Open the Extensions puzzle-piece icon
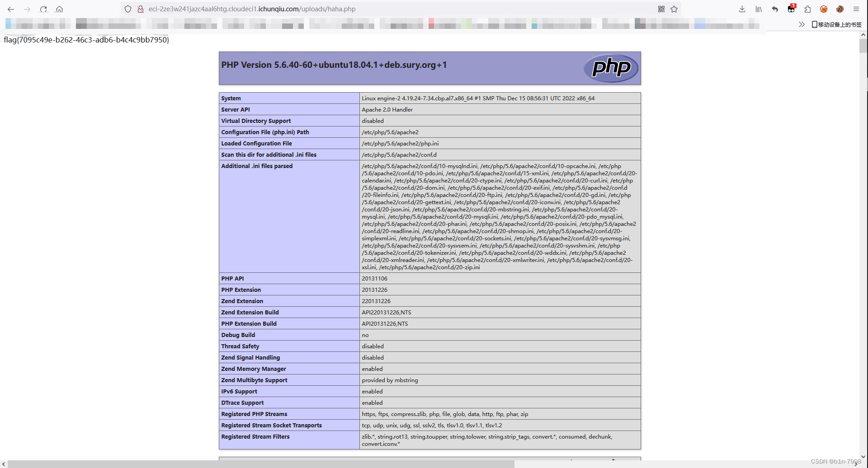Screen dimensions: 868x468 click(x=807, y=9)
